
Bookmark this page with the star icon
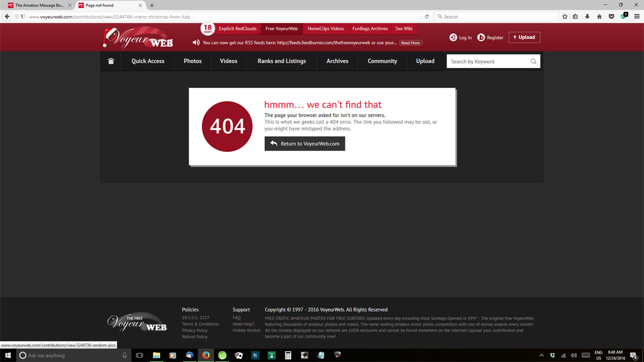(x=565, y=17)
